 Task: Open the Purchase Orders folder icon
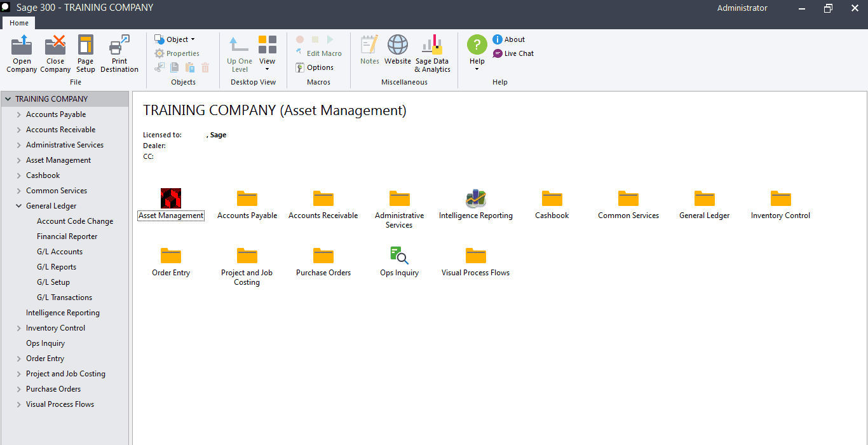323,256
